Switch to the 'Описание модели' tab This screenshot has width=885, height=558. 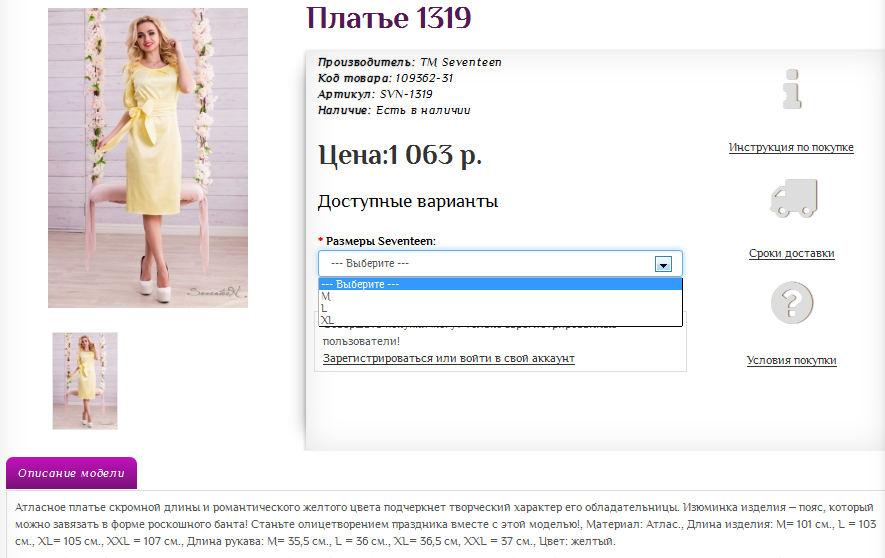click(71, 474)
